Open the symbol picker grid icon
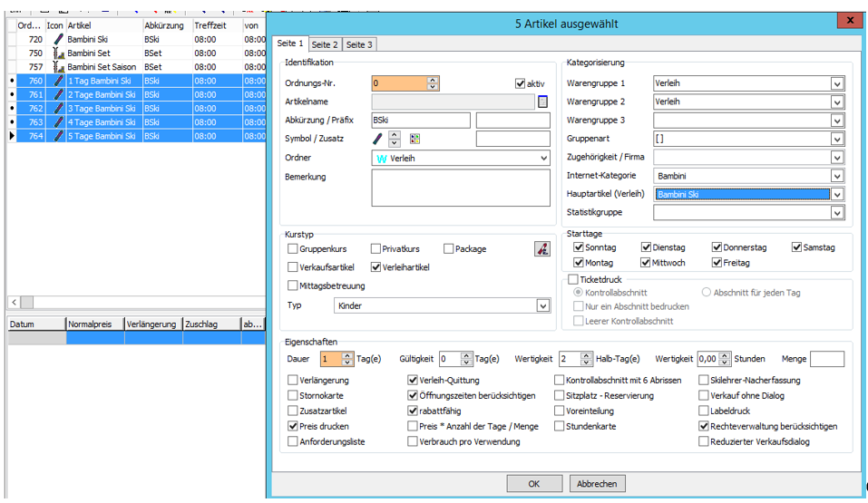Image resolution: width=868 pixels, height=503 pixels. (414, 139)
